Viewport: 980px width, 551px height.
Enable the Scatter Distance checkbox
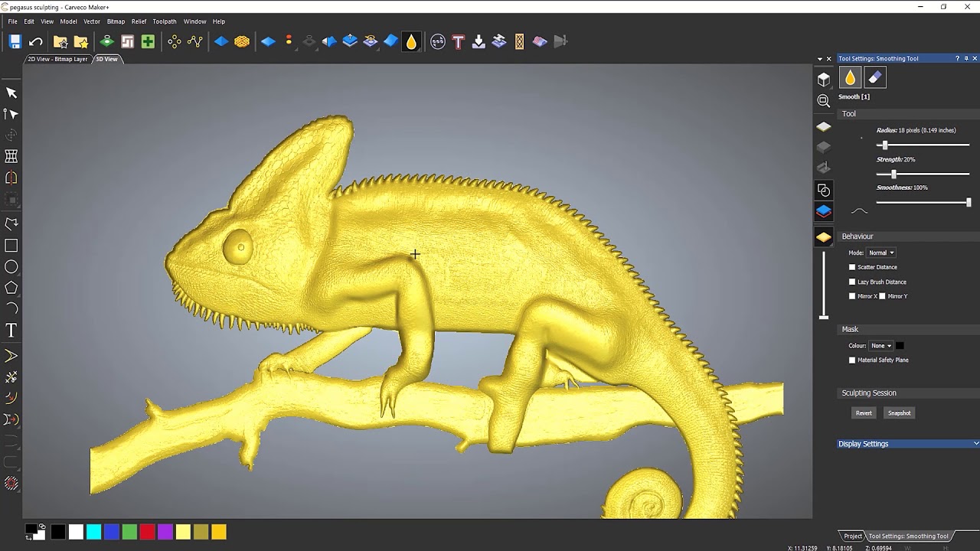point(852,267)
